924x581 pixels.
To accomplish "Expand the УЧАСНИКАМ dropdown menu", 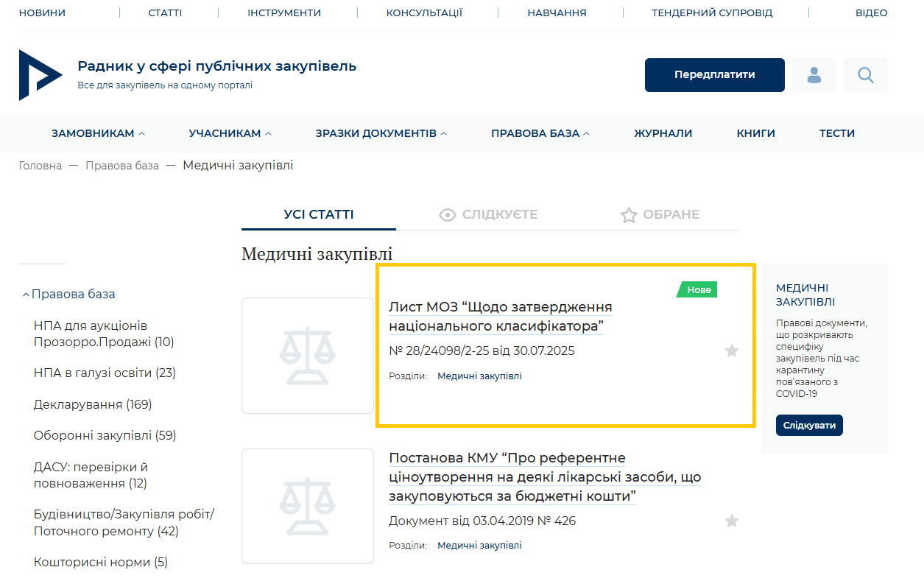I will pos(230,133).
